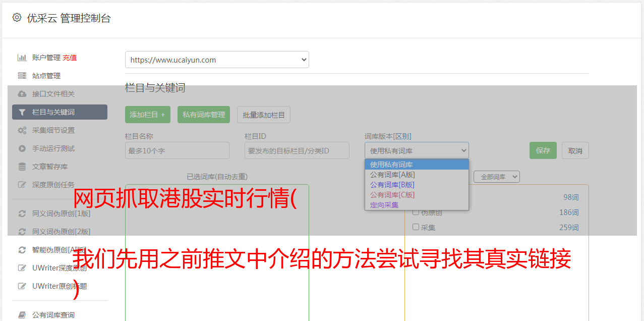
Task: Click the gears icon for 采集细节设置
Action: (22, 130)
